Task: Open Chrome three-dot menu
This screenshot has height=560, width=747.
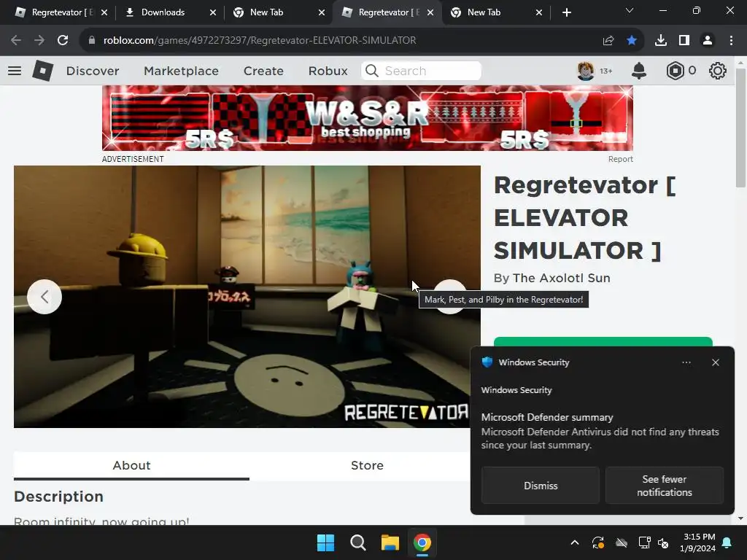Action: pyautogui.click(x=731, y=40)
